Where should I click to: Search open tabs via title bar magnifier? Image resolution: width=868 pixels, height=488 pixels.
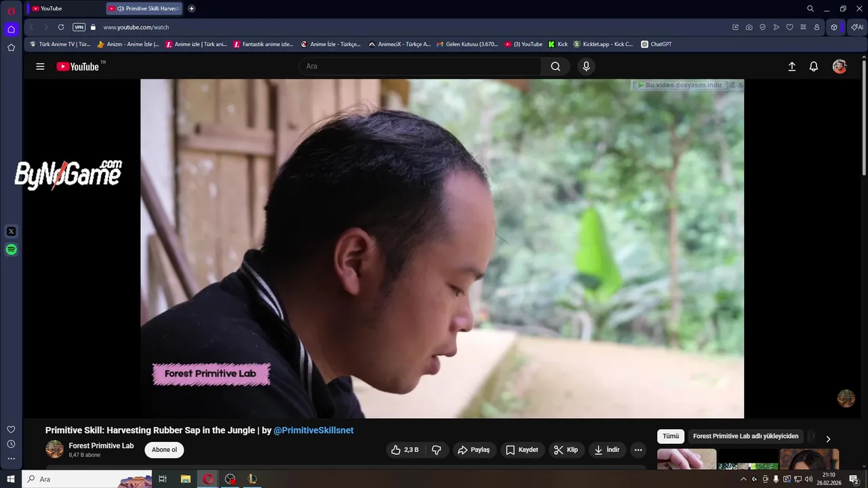pyautogui.click(x=810, y=9)
